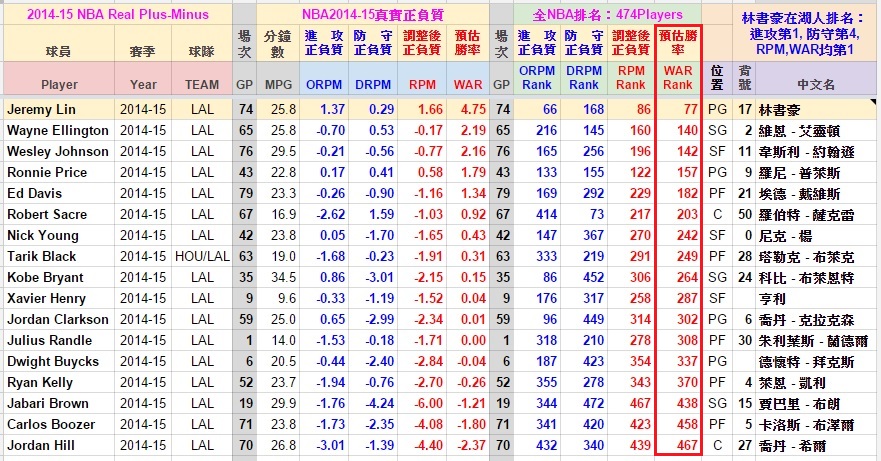
Task: Click Jordan Hill's WAR Rank value 467
Action: 678,445
